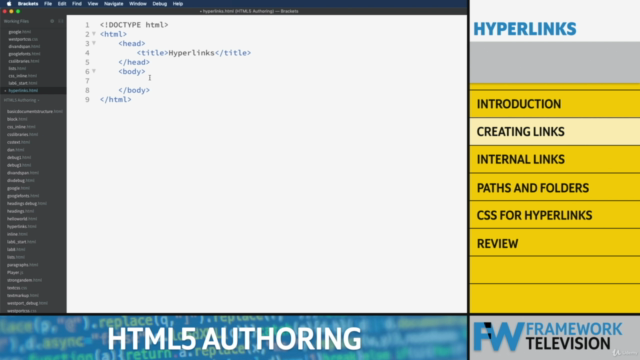Open inline.html in project tree

click(x=17, y=234)
